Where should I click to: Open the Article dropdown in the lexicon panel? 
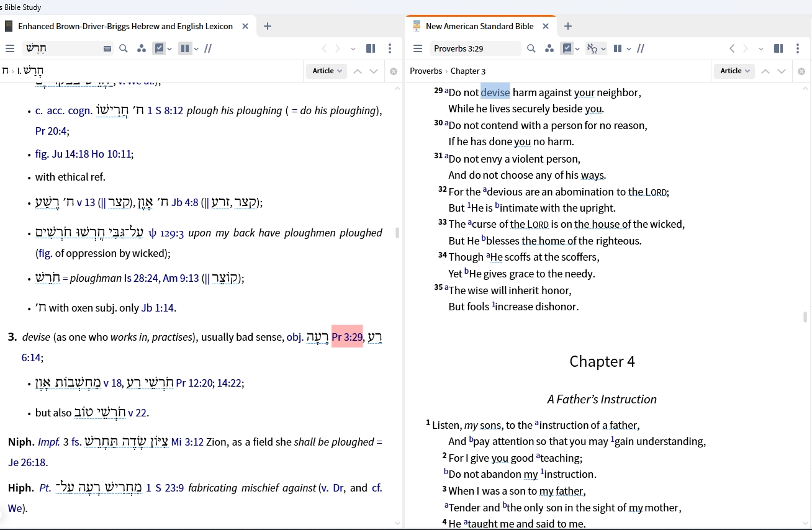(327, 71)
